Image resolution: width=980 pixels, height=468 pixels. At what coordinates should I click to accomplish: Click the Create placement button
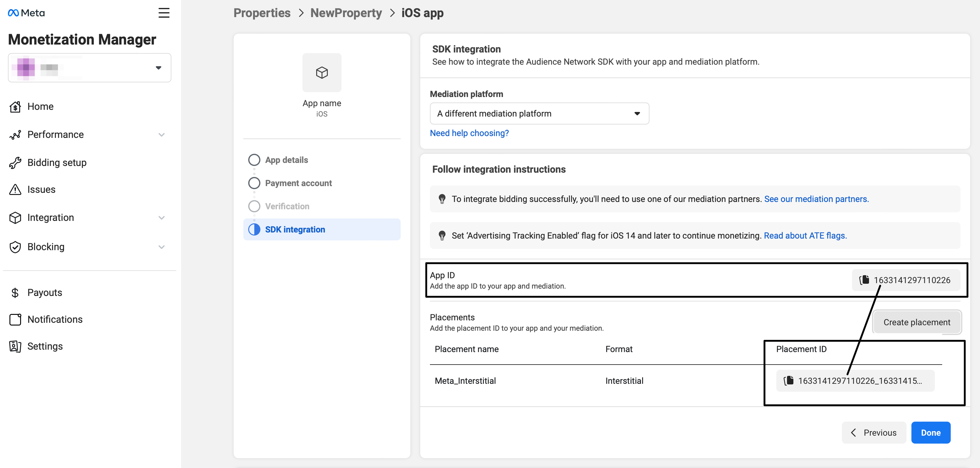tap(917, 322)
